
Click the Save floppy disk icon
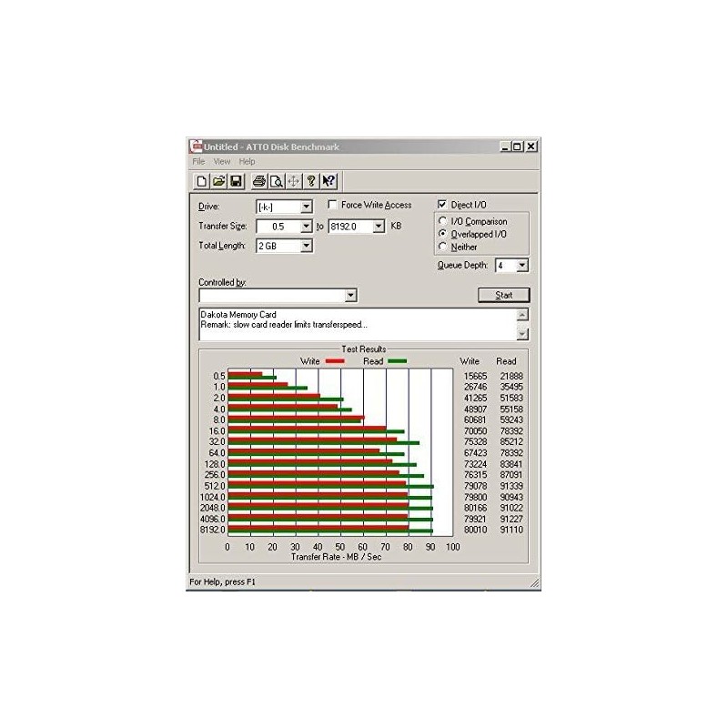pyautogui.click(x=236, y=180)
